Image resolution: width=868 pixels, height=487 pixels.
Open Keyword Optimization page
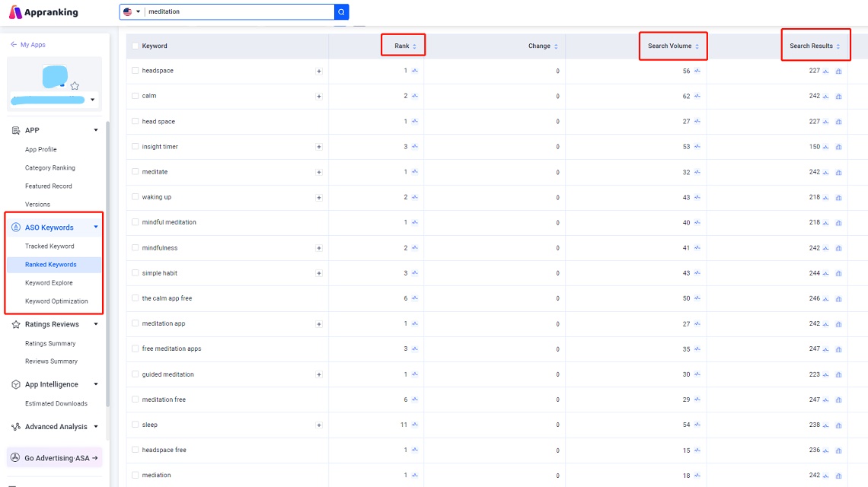coord(56,301)
